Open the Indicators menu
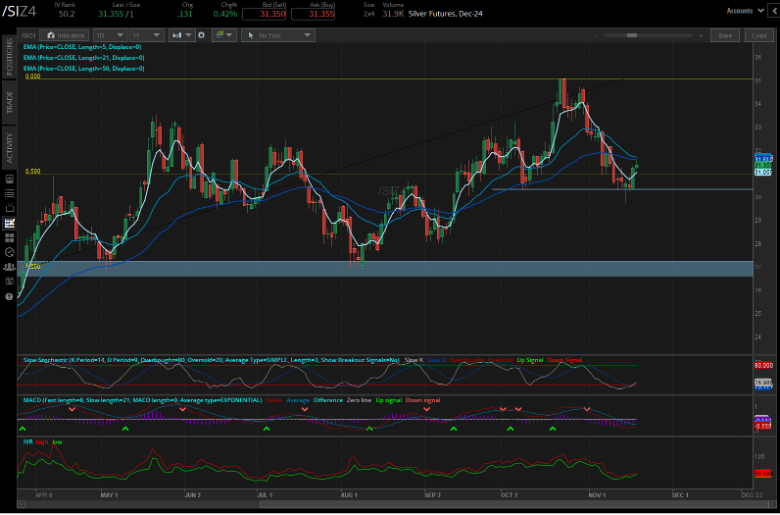Screen dimensions: 780x515 pos(64,35)
